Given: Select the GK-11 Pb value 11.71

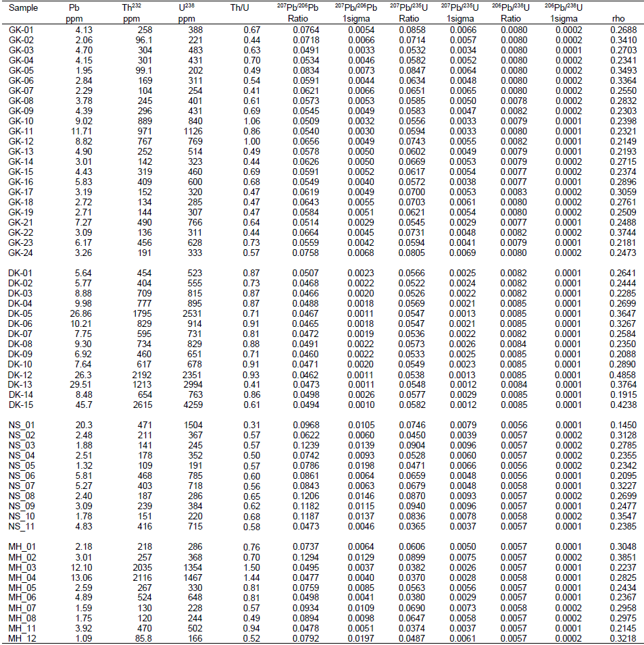Looking at the screenshot, I should 81,130.
